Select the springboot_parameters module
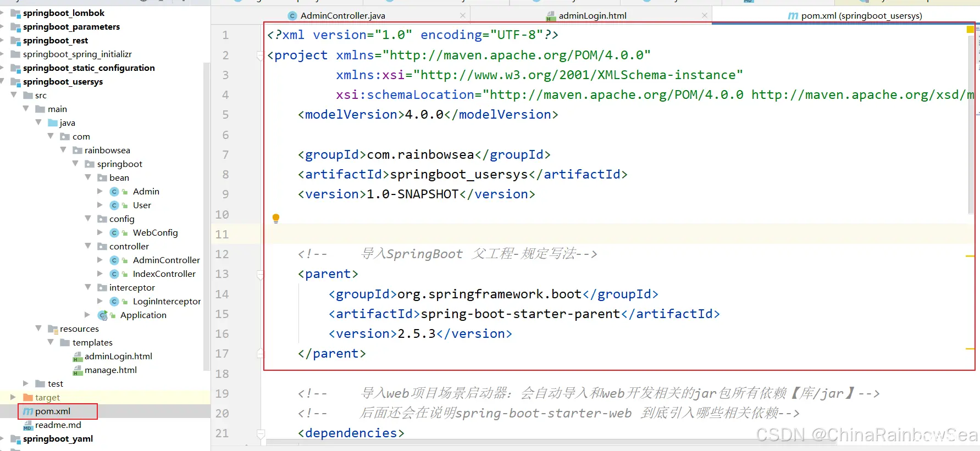Image resolution: width=980 pixels, height=451 pixels. [x=71, y=26]
